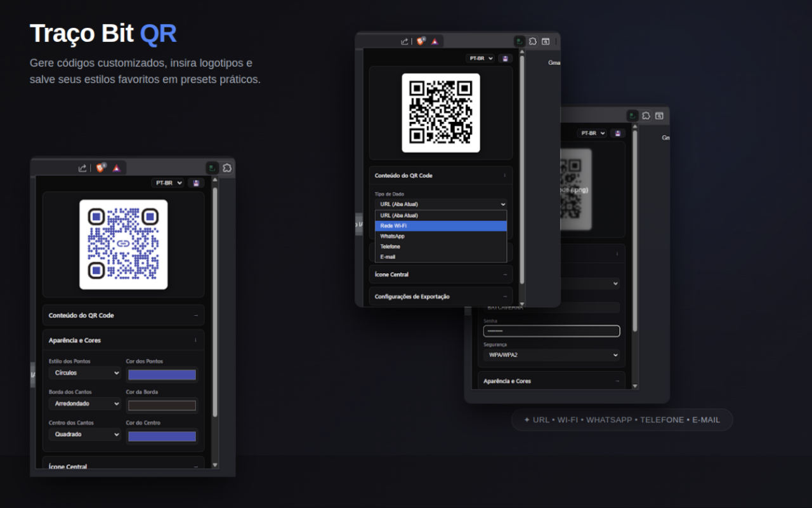Click the black QR code preview in middle window

441,113
